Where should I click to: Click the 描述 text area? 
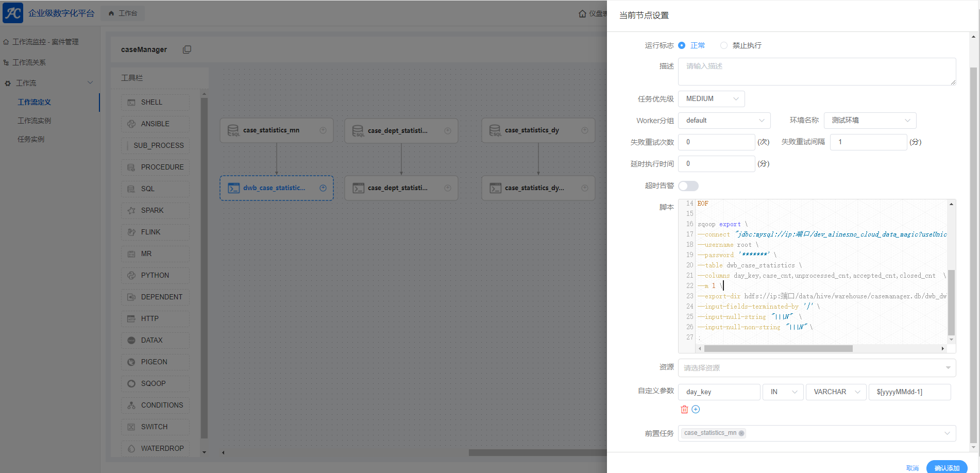point(817,72)
